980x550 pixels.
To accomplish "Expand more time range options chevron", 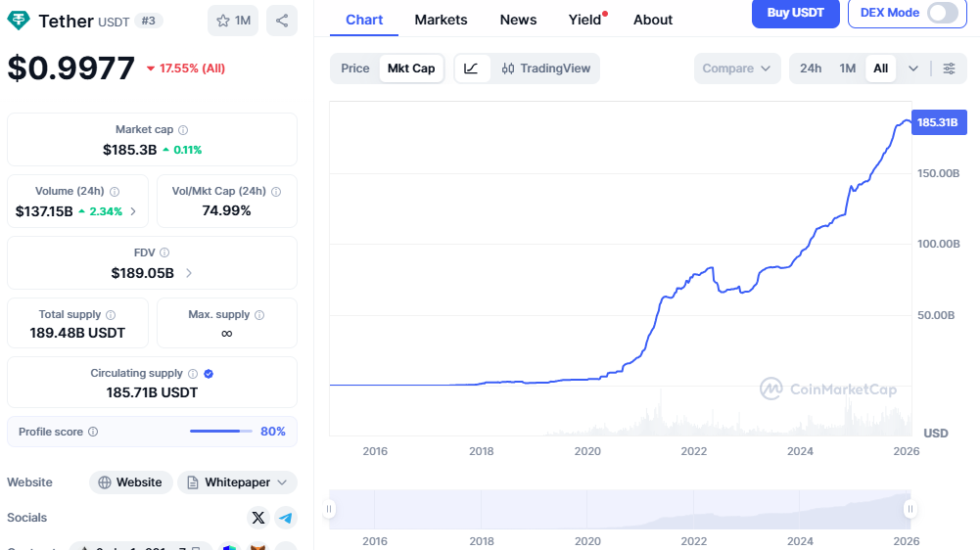I will pyautogui.click(x=913, y=69).
